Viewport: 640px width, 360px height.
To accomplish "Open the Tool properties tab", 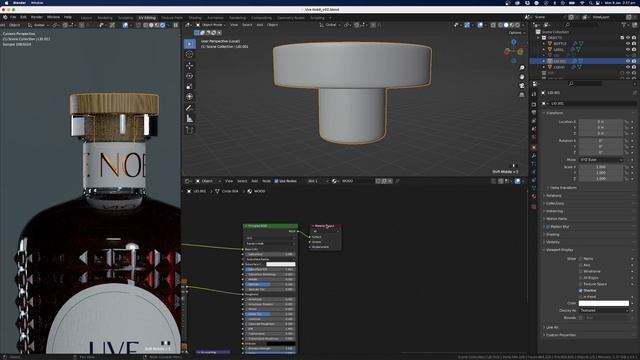I will 534,94.
